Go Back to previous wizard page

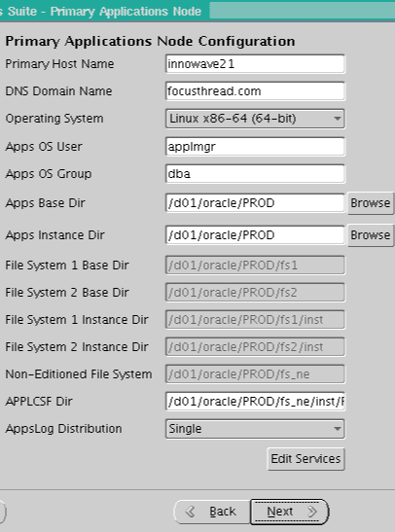click(x=212, y=512)
